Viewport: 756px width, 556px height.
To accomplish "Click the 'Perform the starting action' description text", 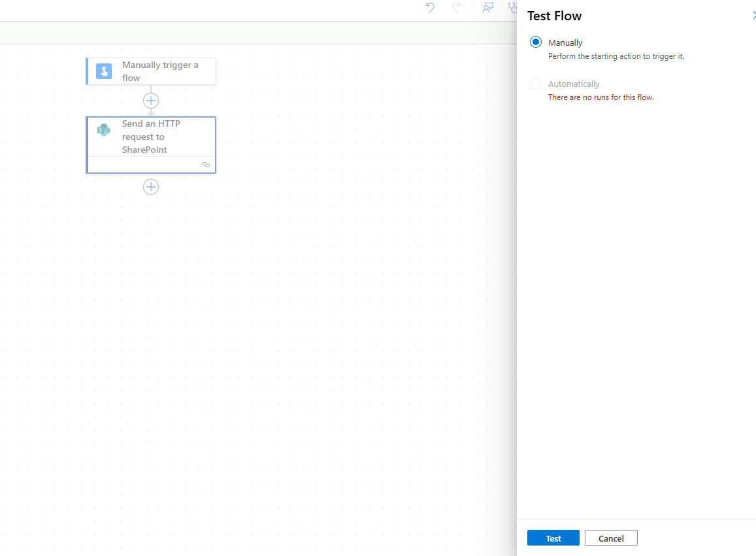I will click(x=616, y=56).
